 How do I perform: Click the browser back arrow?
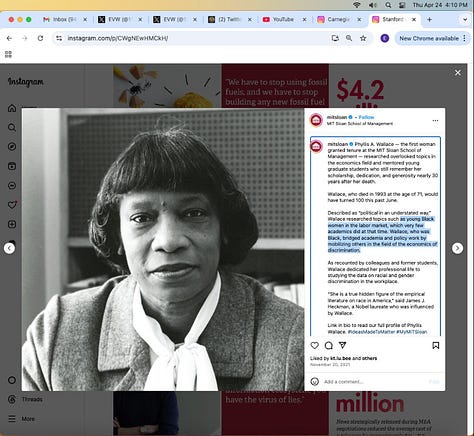[9, 38]
